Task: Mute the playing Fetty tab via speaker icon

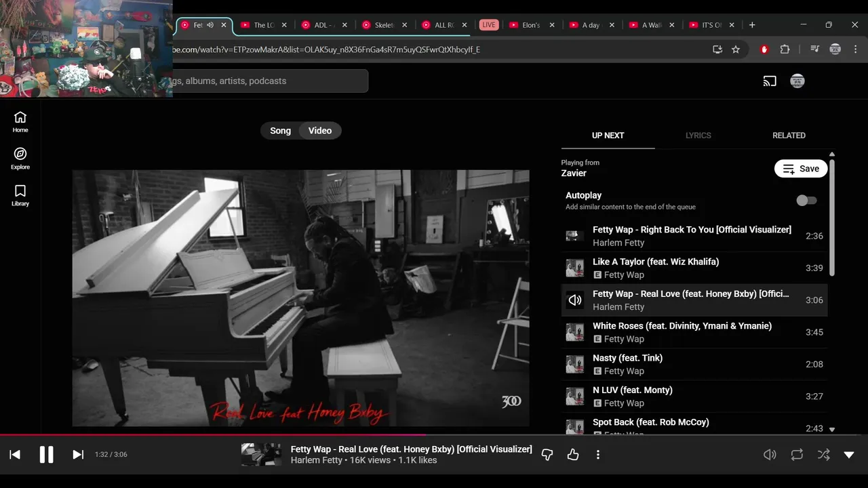Action: coord(210,25)
